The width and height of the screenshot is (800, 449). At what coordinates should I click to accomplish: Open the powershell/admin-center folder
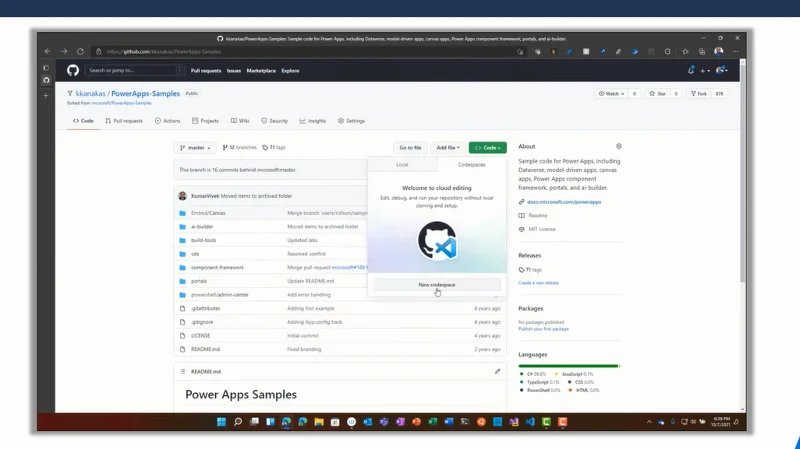click(220, 295)
